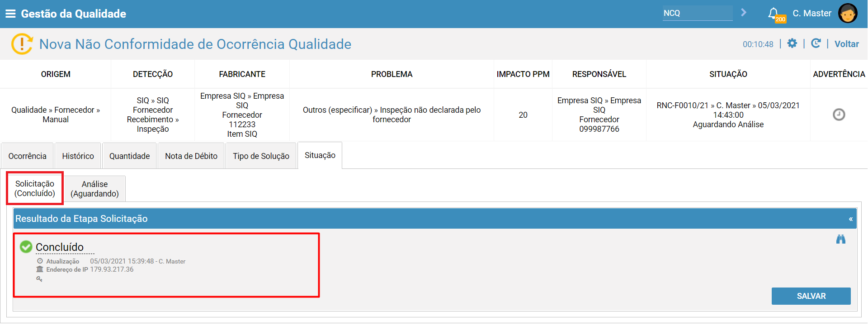Click the RNC-F0010/21 situation cell
The image size is (868, 326).
coord(728,115)
